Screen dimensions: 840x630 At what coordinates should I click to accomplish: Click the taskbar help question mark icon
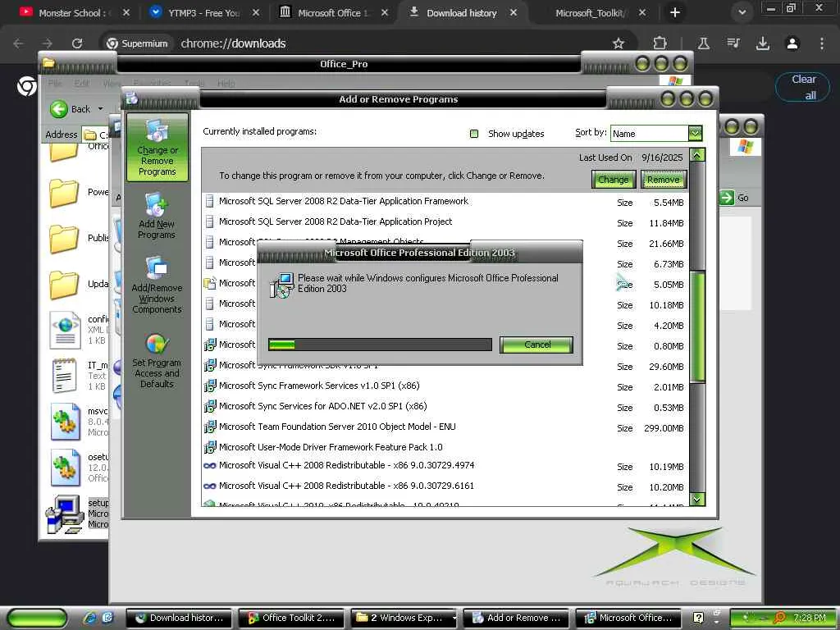698,618
